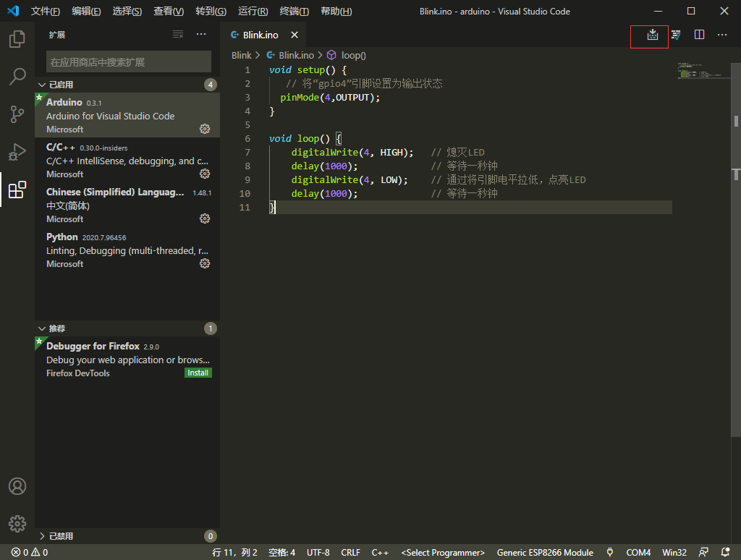Click the Arduino Upload icon
Image resolution: width=741 pixels, height=560 pixels.
652,35
